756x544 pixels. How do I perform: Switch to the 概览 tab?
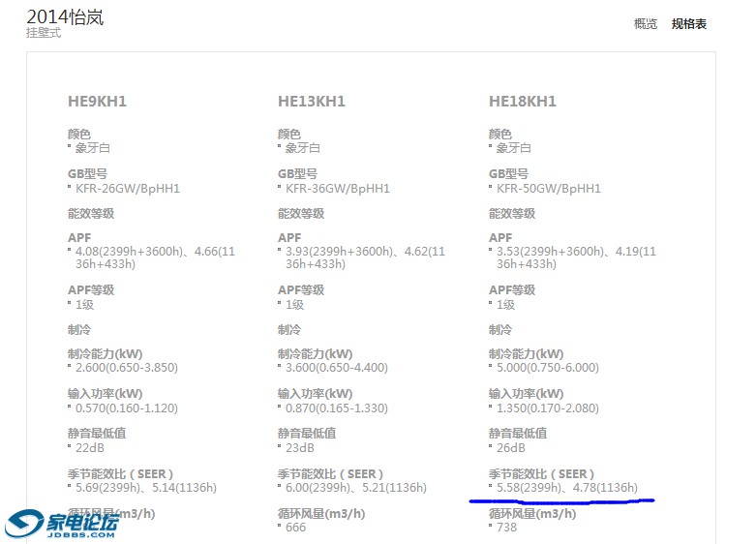point(645,23)
